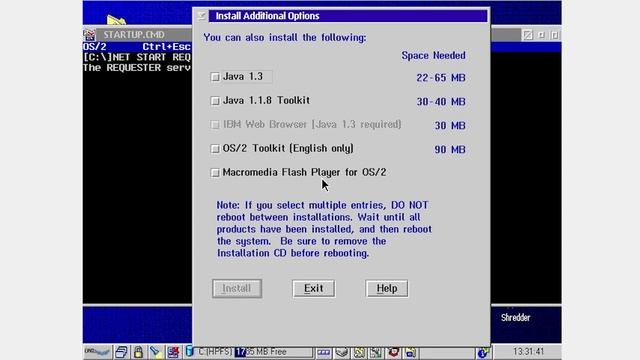
Task: Click the shutdown icon beside the drive monitor
Action: pyautogui.click(x=173, y=352)
